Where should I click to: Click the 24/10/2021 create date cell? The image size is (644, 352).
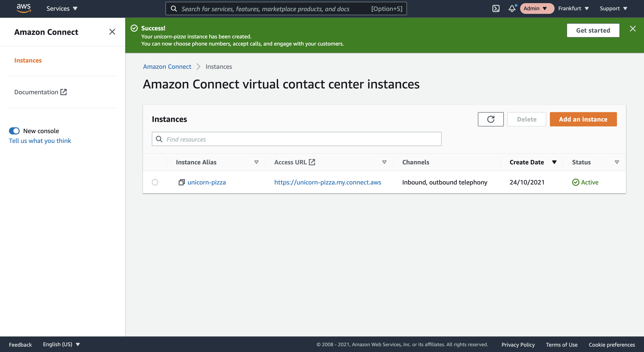(527, 182)
